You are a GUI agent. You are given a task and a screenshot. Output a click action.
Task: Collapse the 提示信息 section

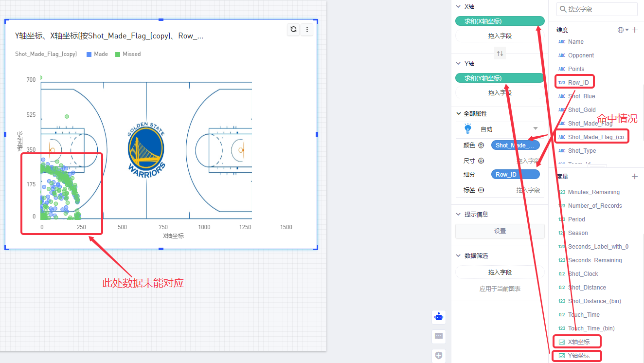coord(458,214)
